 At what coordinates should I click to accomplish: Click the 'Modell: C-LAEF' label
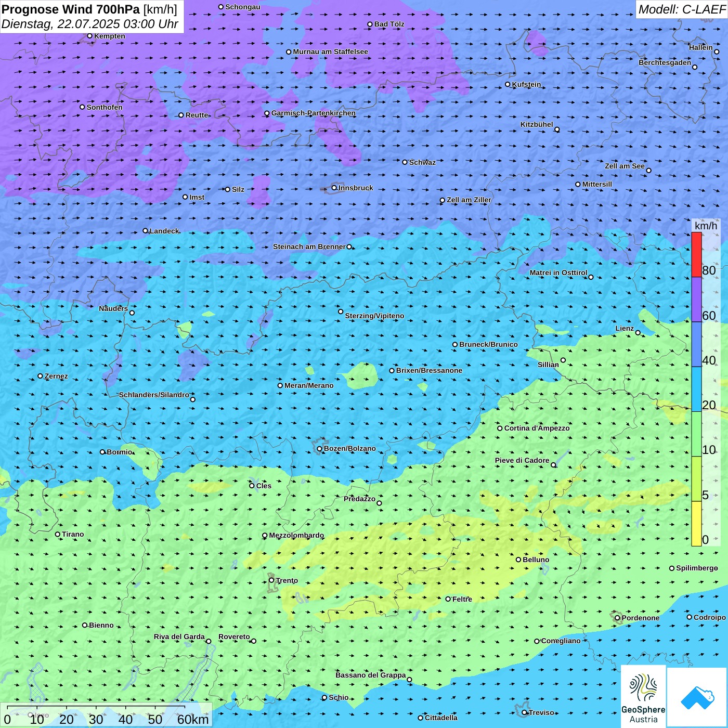(x=682, y=9)
